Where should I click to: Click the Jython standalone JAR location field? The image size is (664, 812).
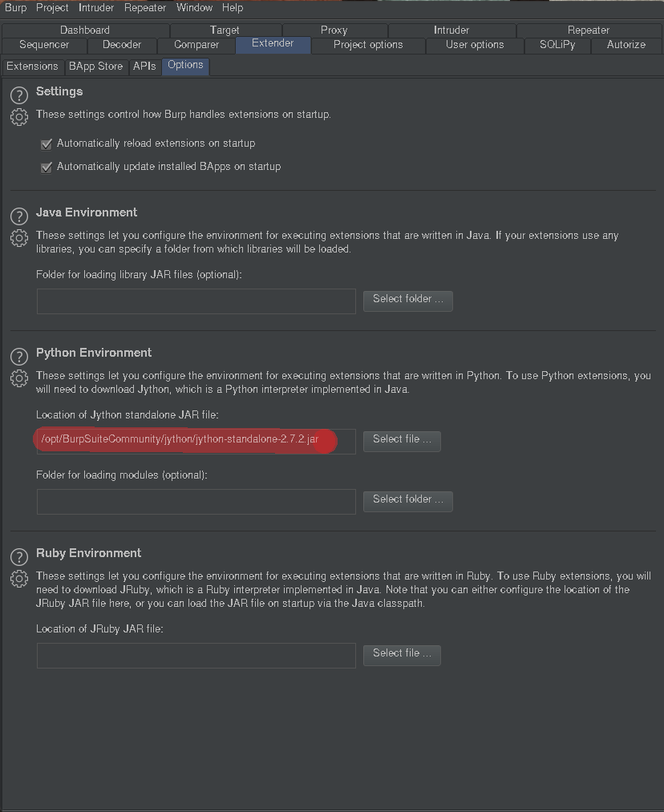(196, 440)
